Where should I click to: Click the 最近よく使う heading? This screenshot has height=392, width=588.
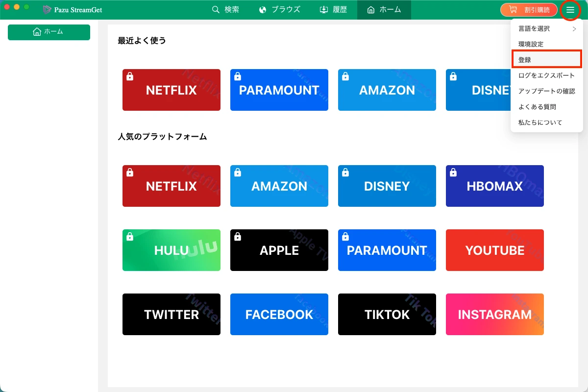142,41
